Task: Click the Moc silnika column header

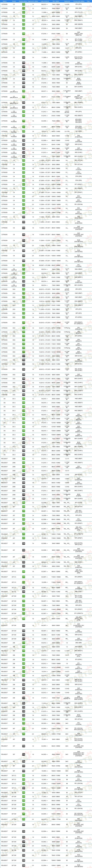Action: click(x=56, y=1)
